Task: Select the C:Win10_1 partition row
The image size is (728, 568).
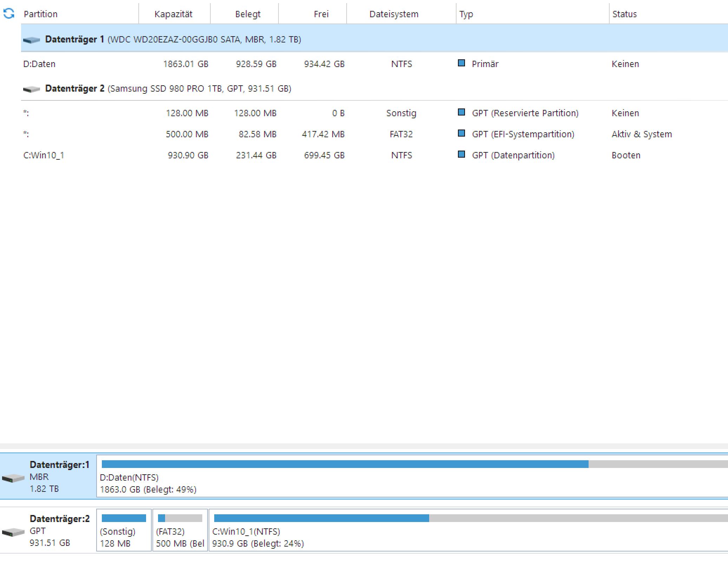Action: tap(374, 155)
